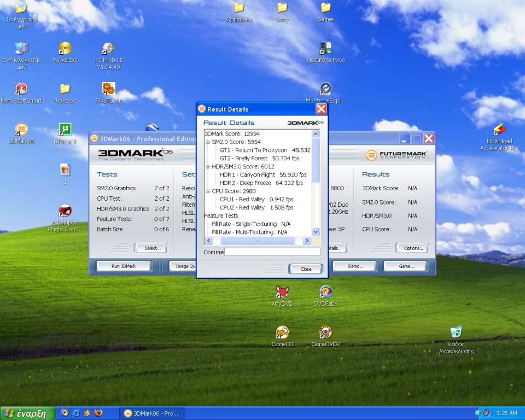Open the µTorrent desktop shortcut
This screenshot has height=420, width=525.
[x=65, y=133]
